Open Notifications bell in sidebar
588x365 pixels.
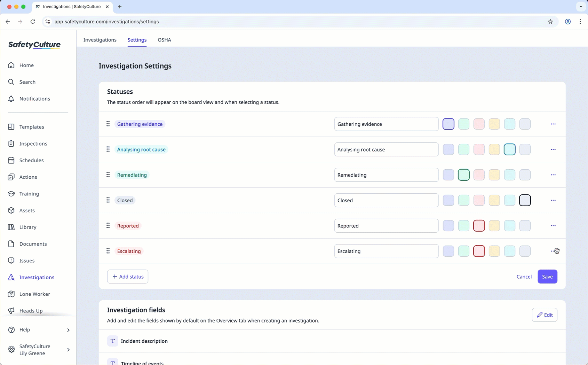(x=29, y=99)
